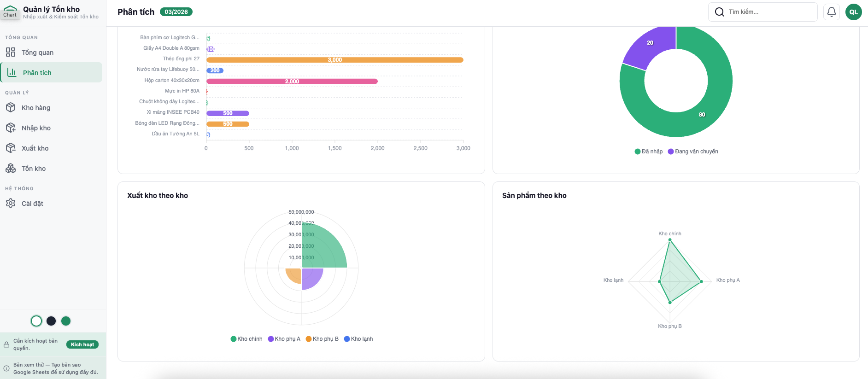Toggle Kho chính legend in Xuất kho chart
Image resolution: width=868 pixels, height=379 pixels.
[246, 339]
